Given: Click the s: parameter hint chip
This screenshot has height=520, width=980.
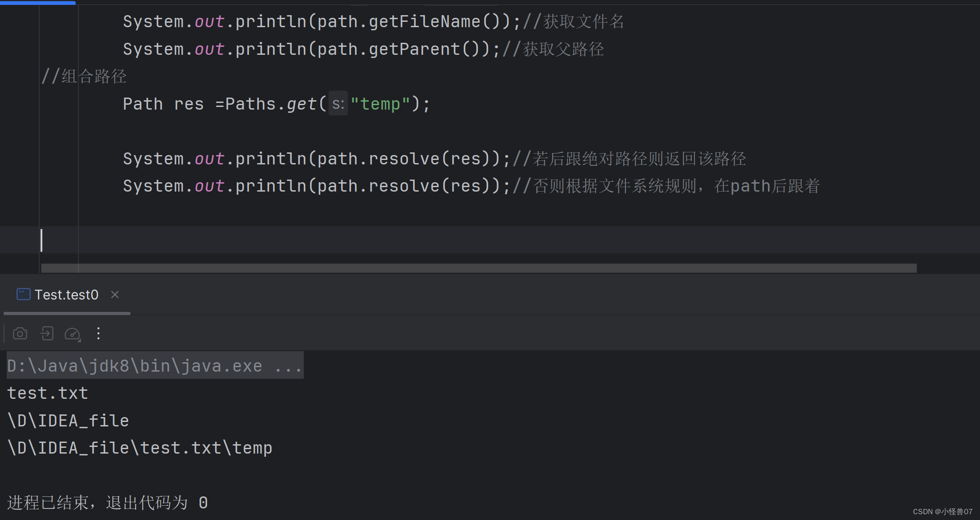Looking at the screenshot, I should pos(338,103).
